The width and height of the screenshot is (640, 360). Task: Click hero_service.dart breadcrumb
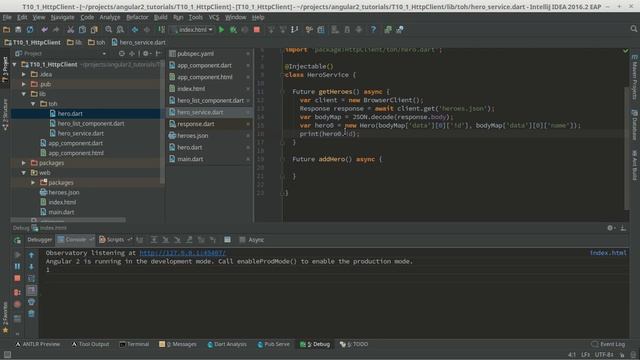pyautogui.click(x=138, y=42)
